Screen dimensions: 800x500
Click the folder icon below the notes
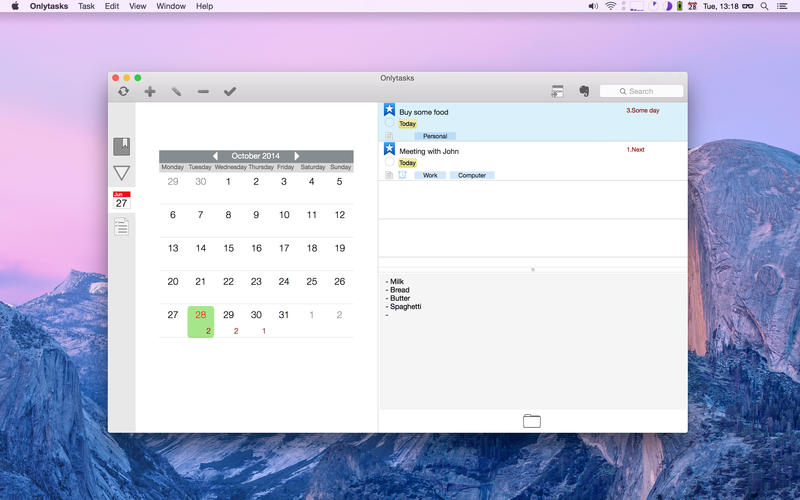532,421
